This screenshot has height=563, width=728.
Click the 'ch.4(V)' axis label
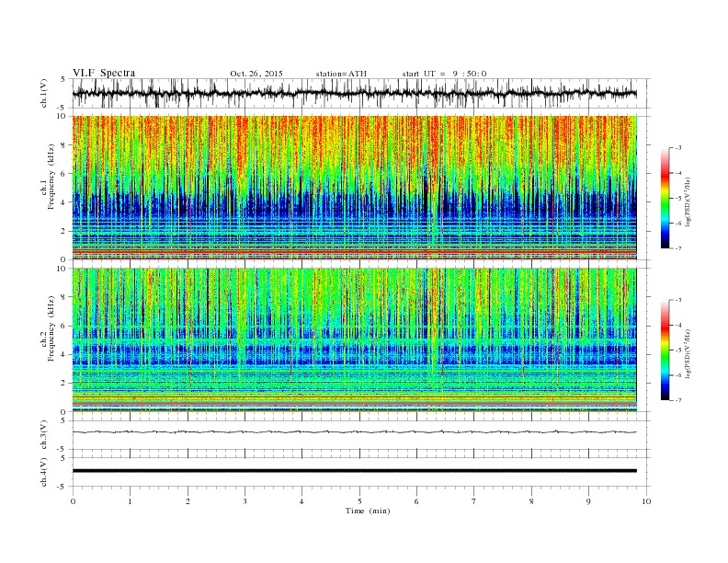pos(44,472)
